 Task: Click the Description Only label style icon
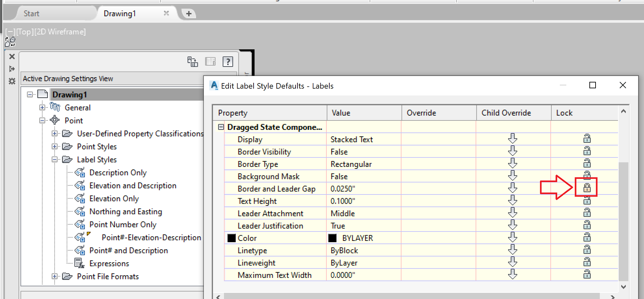80,172
